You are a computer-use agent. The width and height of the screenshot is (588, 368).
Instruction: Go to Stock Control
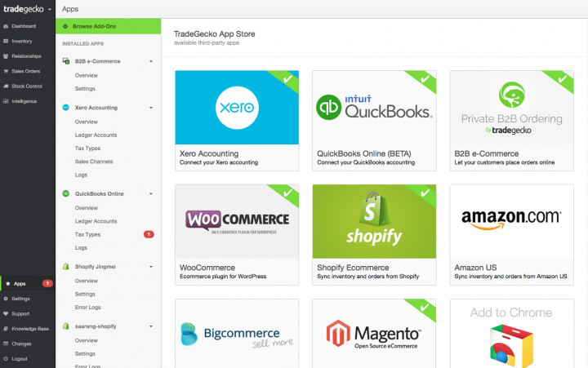tap(28, 86)
